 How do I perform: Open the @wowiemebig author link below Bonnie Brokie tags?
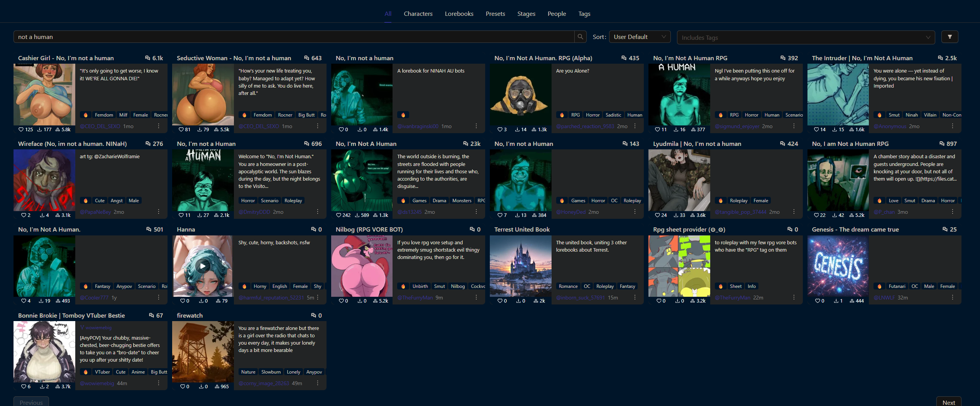pyautogui.click(x=97, y=383)
